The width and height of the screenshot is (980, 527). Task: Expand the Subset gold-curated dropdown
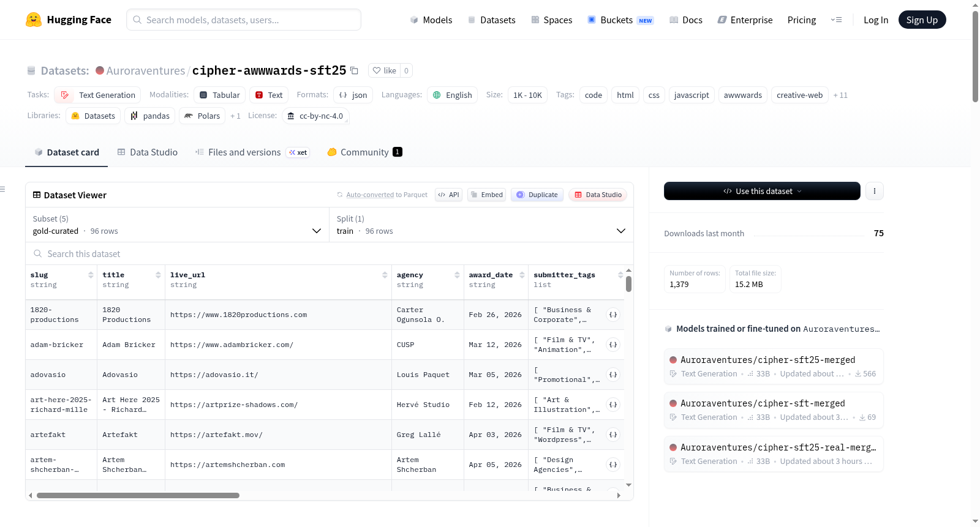point(177,225)
